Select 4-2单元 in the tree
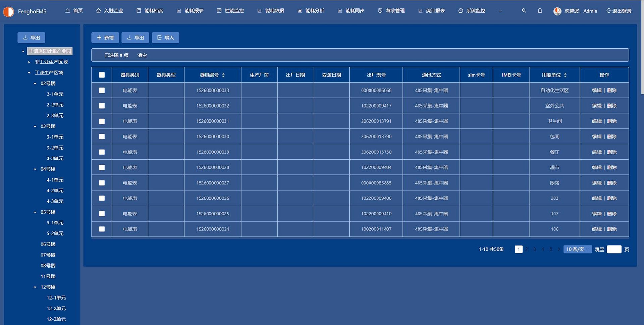 (x=55, y=191)
